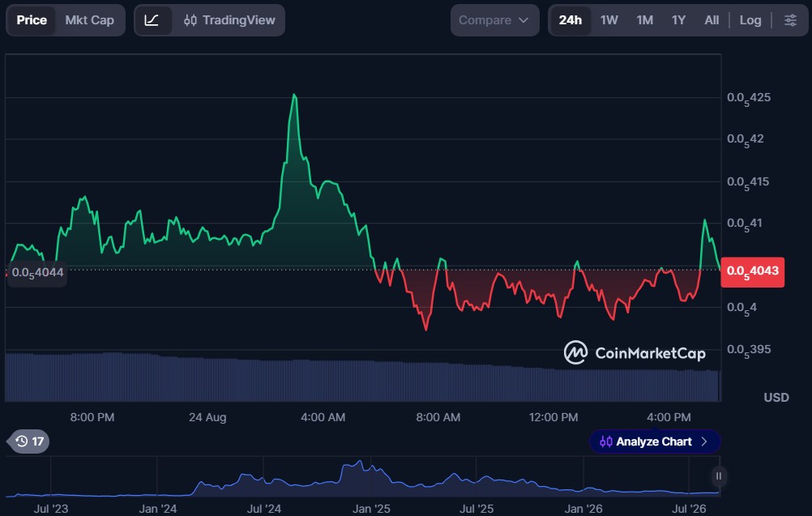Click the 0.0₅415 price axis label
This screenshot has height=516, width=812.
(748, 183)
